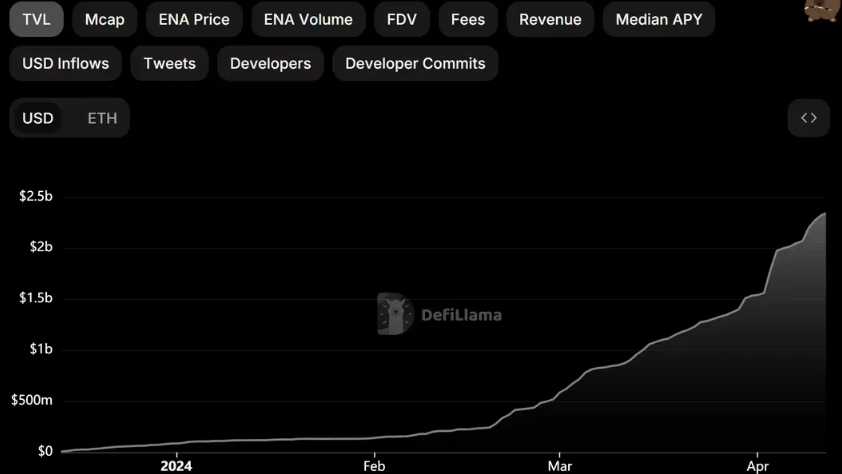Click the embed code icon button

[x=809, y=118]
